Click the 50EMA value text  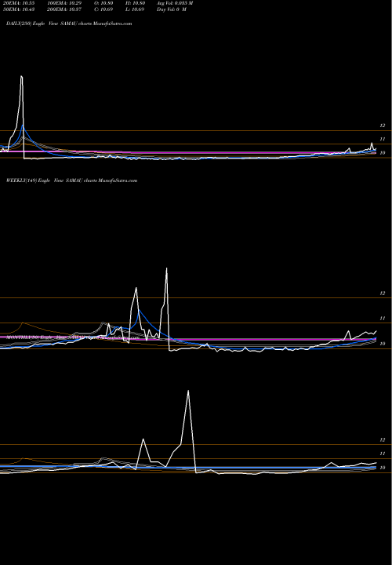pos(19,9)
